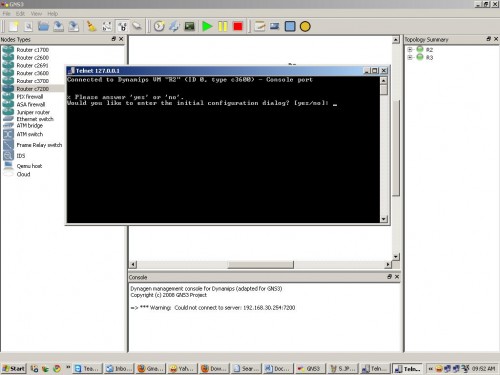Close the Console panel
500x375 pixels.
[x=397, y=277]
